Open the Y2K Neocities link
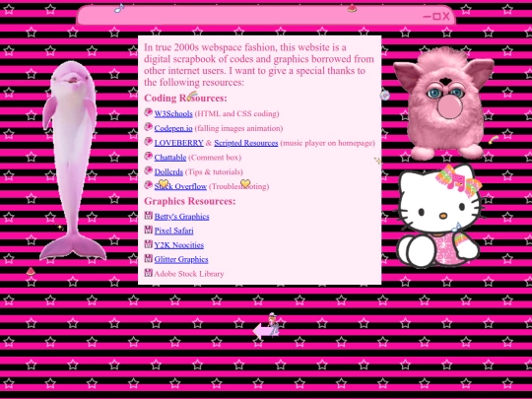The width and height of the screenshot is (532, 399). coord(179,245)
